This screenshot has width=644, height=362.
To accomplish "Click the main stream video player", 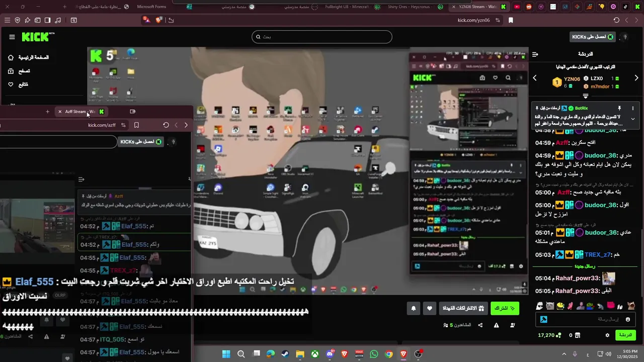I will (x=308, y=171).
